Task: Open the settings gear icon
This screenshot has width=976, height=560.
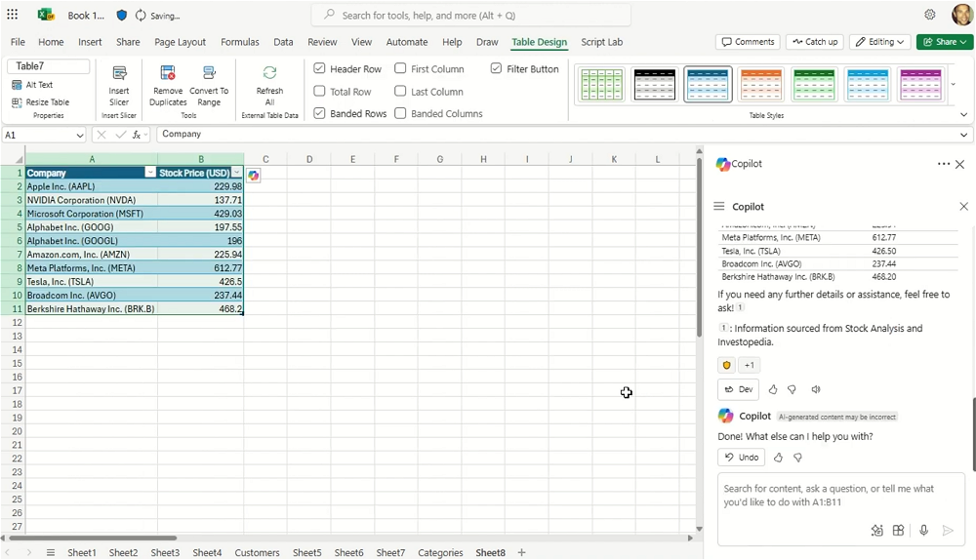Action: coord(930,15)
